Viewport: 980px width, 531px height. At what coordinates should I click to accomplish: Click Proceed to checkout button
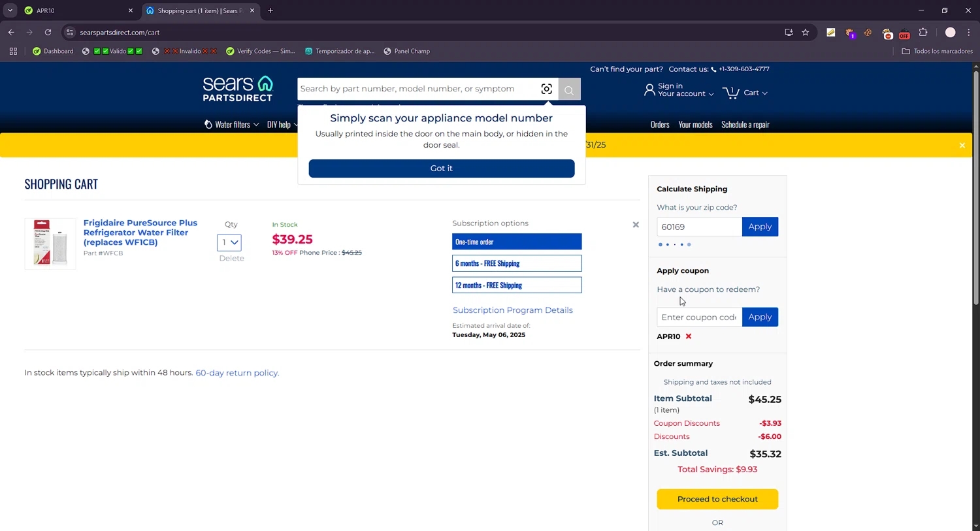click(x=717, y=499)
